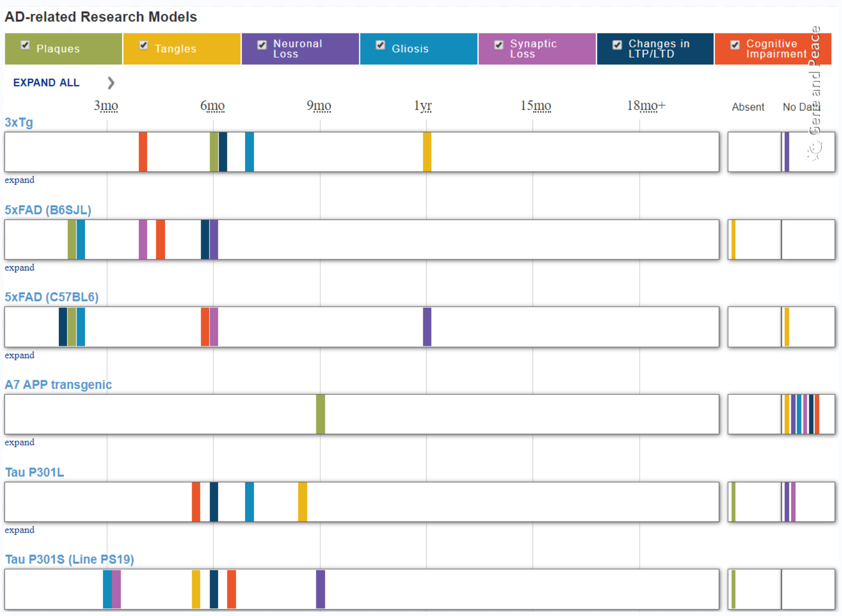Uncheck Cognitive Impairment filter checkbox
842x616 pixels.
point(735,45)
